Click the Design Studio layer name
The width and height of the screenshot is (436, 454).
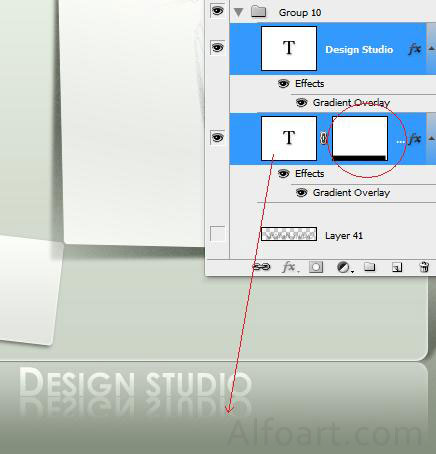click(359, 50)
